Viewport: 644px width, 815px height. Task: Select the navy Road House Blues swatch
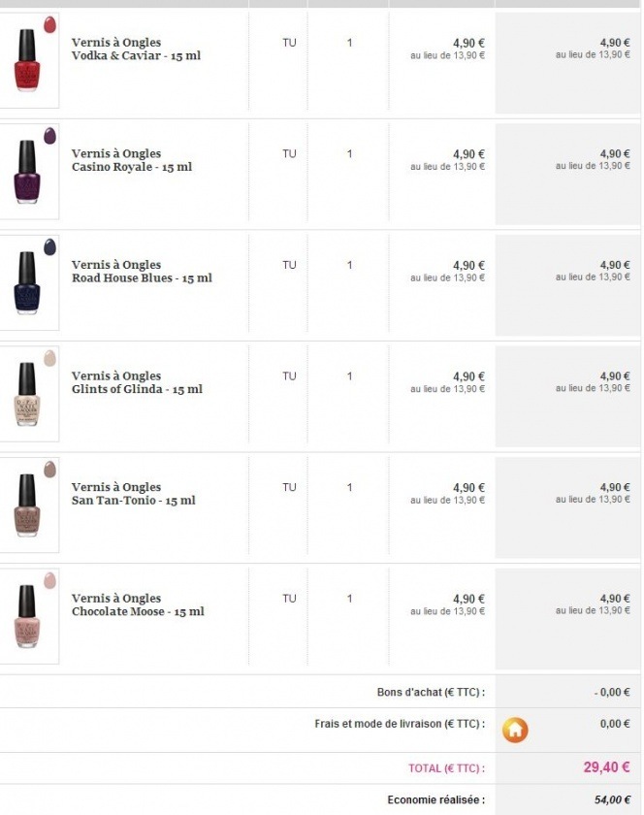point(49,246)
